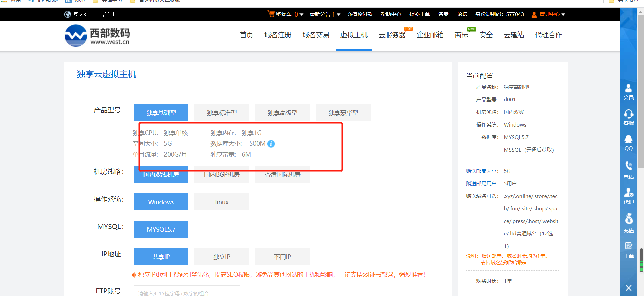644x296 pixels.
Task: Choose the 香港国际机房 line option
Action: (x=283, y=174)
